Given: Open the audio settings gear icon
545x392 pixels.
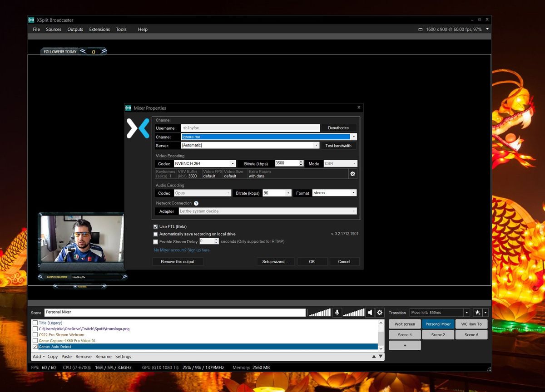Looking at the screenshot, I should tap(380, 312).
